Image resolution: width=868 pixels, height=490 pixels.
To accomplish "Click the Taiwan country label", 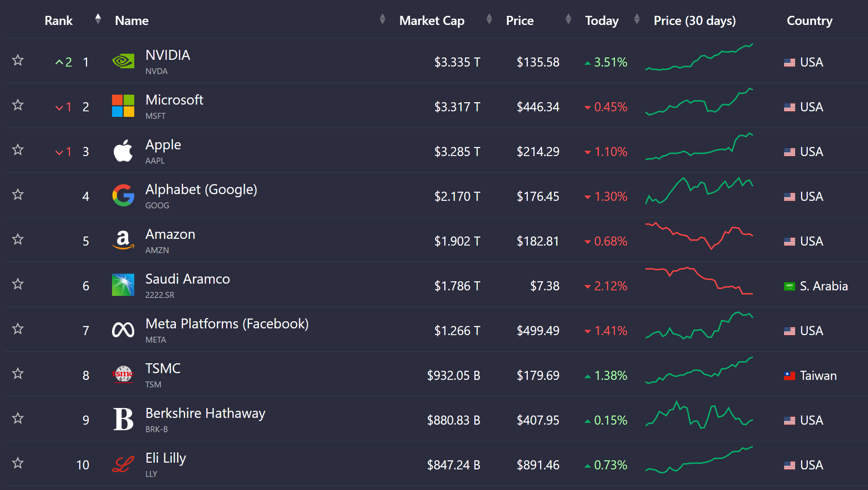I will [819, 376].
